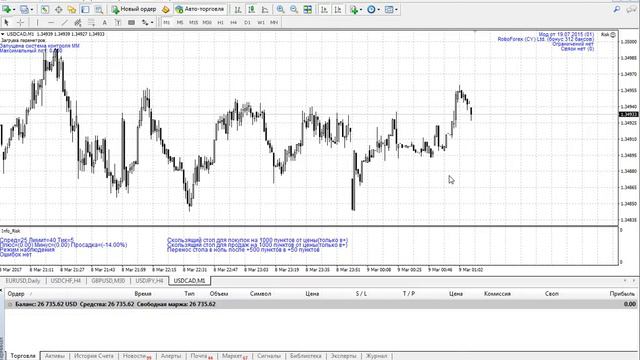The width and height of the screenshot is (640, 360).
Task: Toggle the Авто-торговля button
Action: (x=200, y=9)
